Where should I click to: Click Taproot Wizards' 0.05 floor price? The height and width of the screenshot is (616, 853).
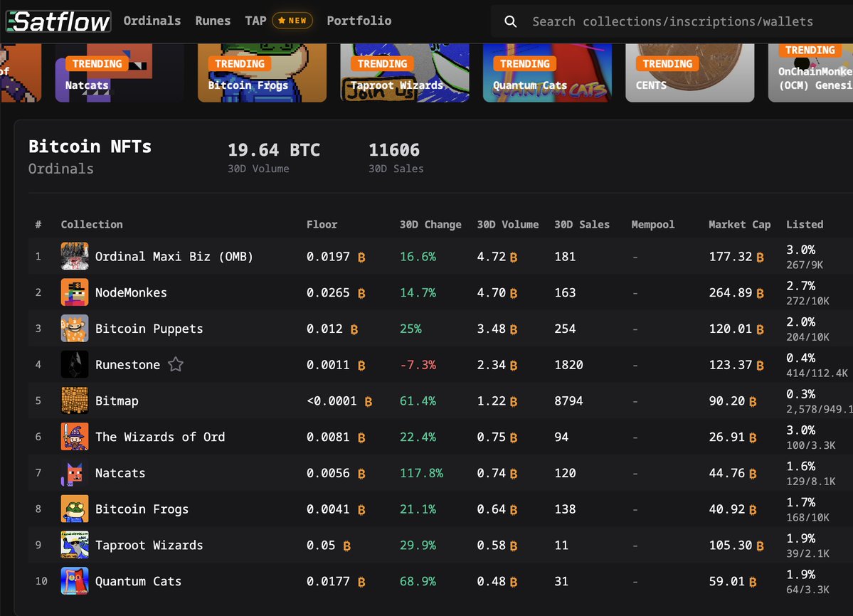coord(321,546)
